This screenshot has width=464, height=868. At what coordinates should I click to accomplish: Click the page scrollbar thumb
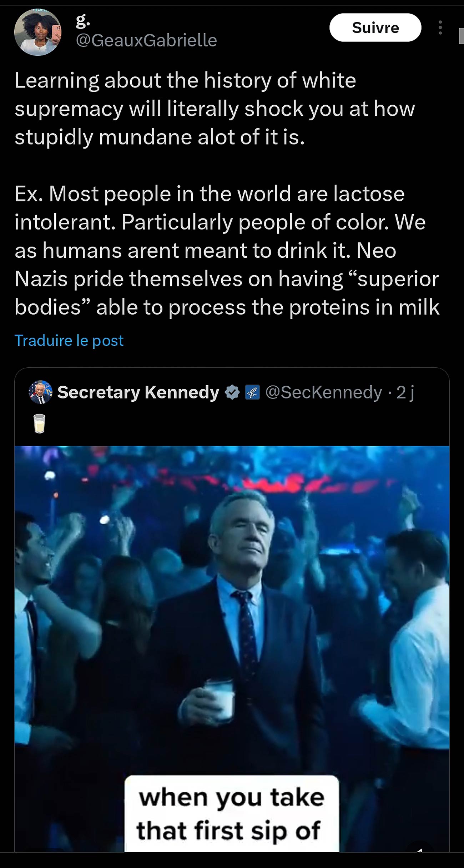(x=461, y=36)
